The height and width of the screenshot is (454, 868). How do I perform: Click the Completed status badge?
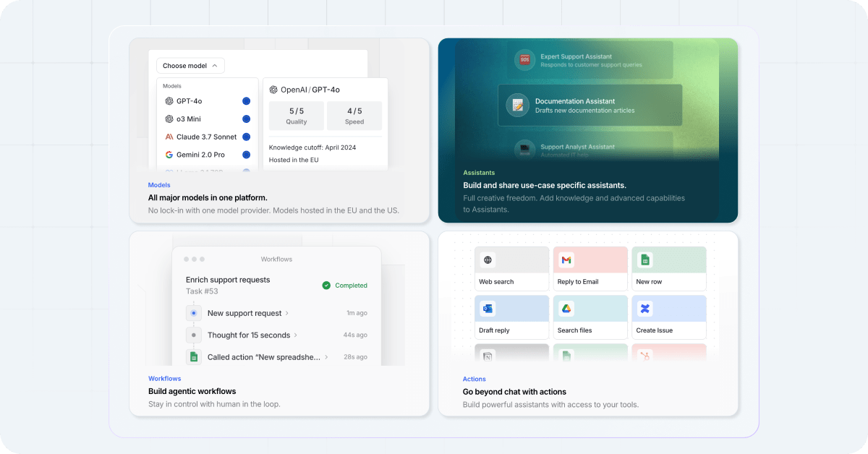pyautogui.click(x=345, y=286)
